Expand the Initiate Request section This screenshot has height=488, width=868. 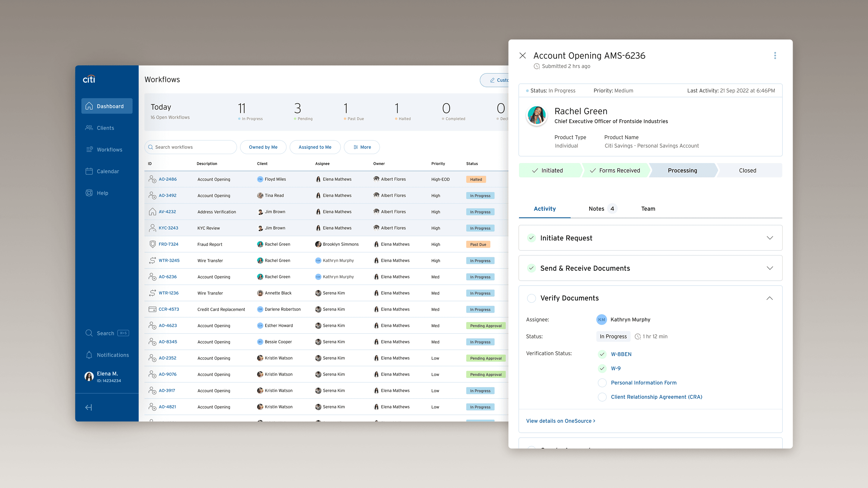(x=770, y=238)
